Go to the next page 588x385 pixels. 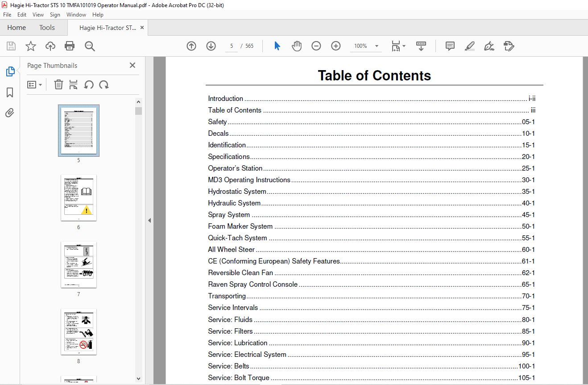pyautogui.click(x=211, y=46)
